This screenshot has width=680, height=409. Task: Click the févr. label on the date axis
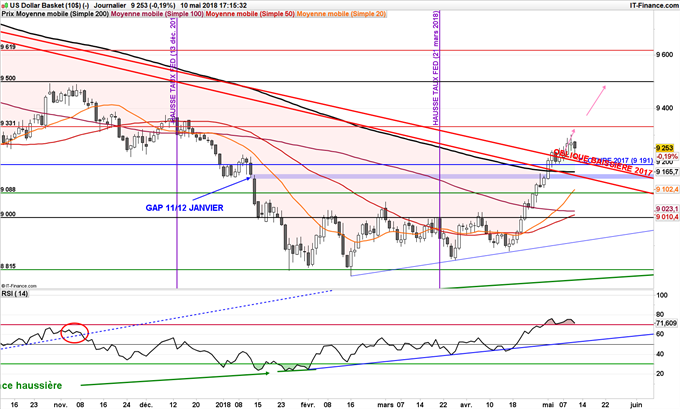tap(307, 405)
